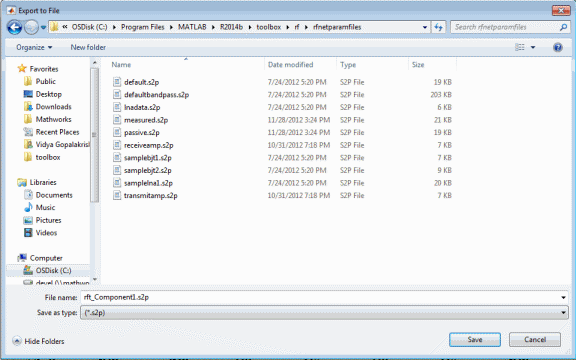Click the blue Back arrow button
Image resolution: width=576 pixels, height=360 pixels.
point(15,27)
